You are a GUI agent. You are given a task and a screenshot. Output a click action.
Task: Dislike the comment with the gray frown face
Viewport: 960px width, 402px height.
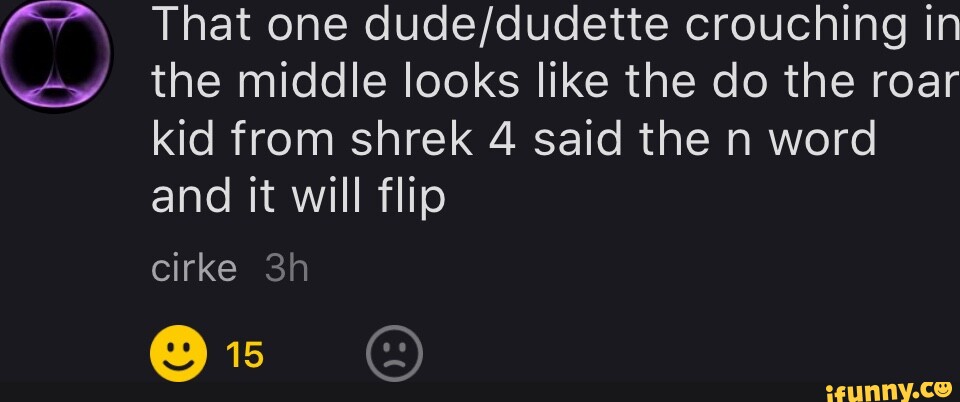(x=395, y=354)
